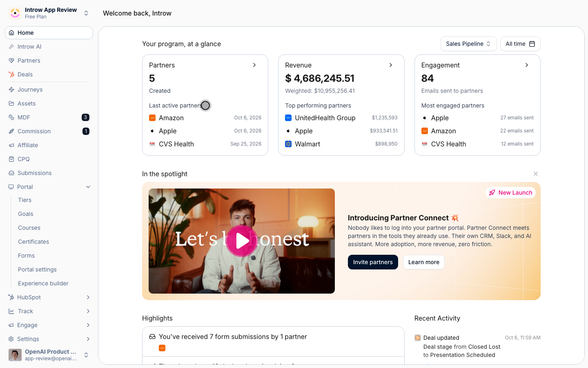Go to the Home page
Image resolution: width=588 pixels, height=368 pixels.
(49, 33)
